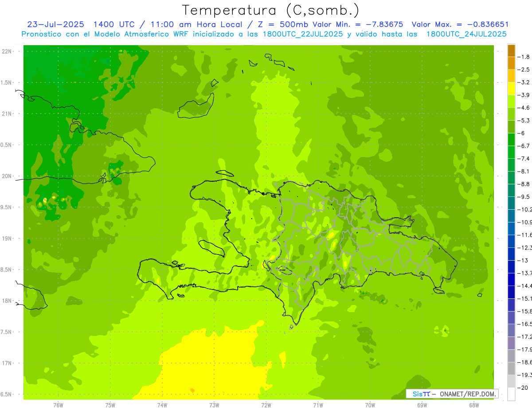The height and width of the screenshot is (411, 532).
Task: Pick the orange colorbar swatch between -1.8 and -2.5
Action: pyautogui.click(x=511, y=63)
